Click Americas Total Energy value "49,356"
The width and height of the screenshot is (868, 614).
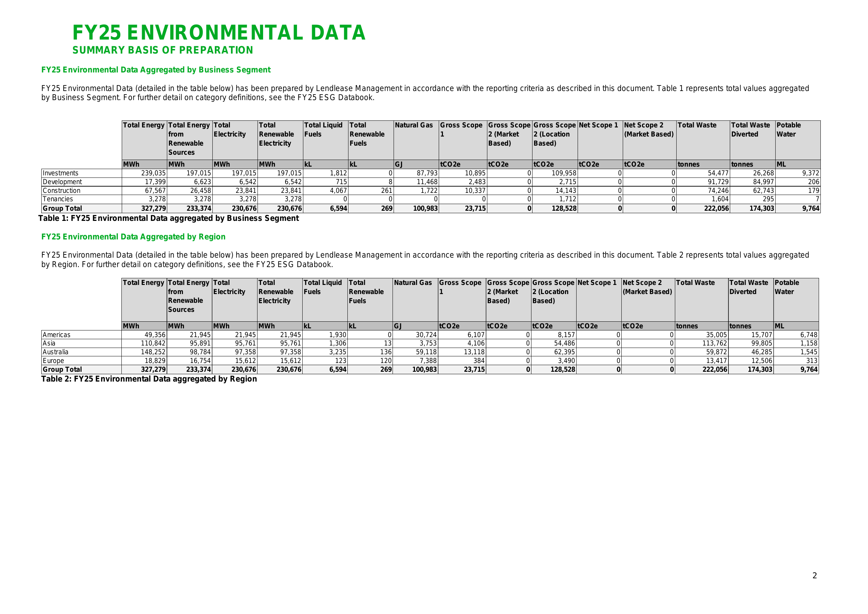point(155,335)
